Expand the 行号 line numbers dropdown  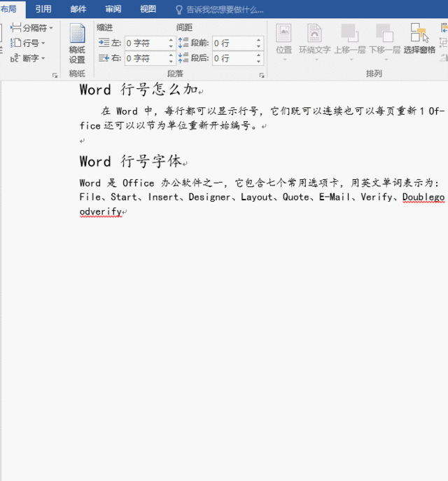click(x=29, y=43)
